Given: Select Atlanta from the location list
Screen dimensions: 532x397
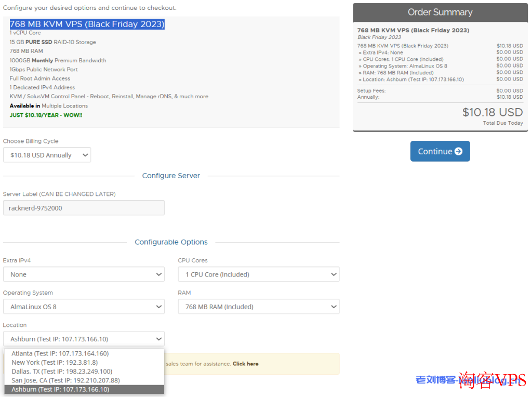Looking at the screenshot, I should (84, 353).
